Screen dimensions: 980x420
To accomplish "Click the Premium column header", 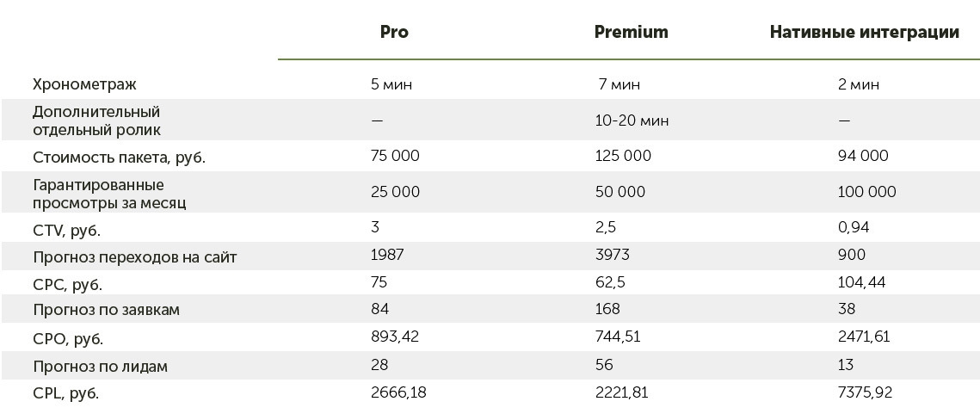I will pyautogui.click(x=631, y=33).
